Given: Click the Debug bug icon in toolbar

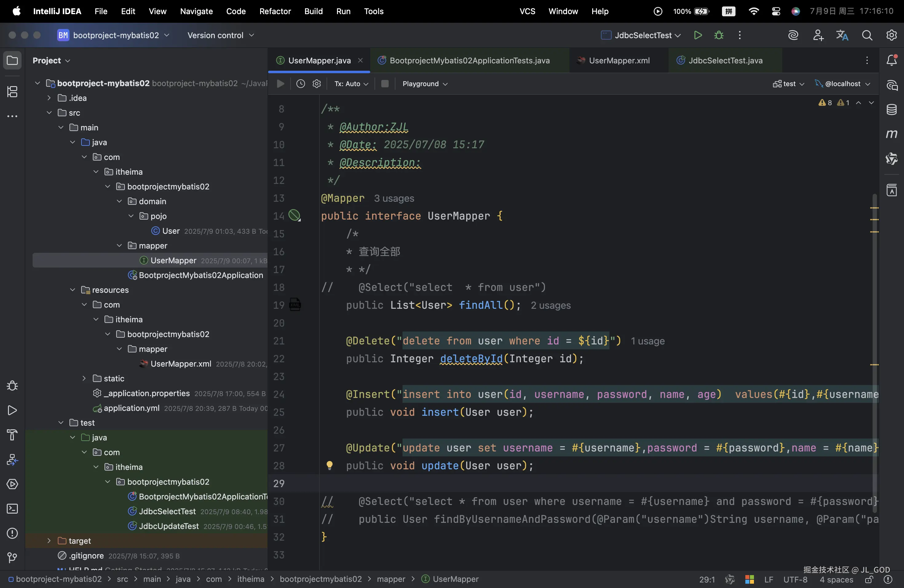Looking at the screenshot, I should [x=718, y=35].
